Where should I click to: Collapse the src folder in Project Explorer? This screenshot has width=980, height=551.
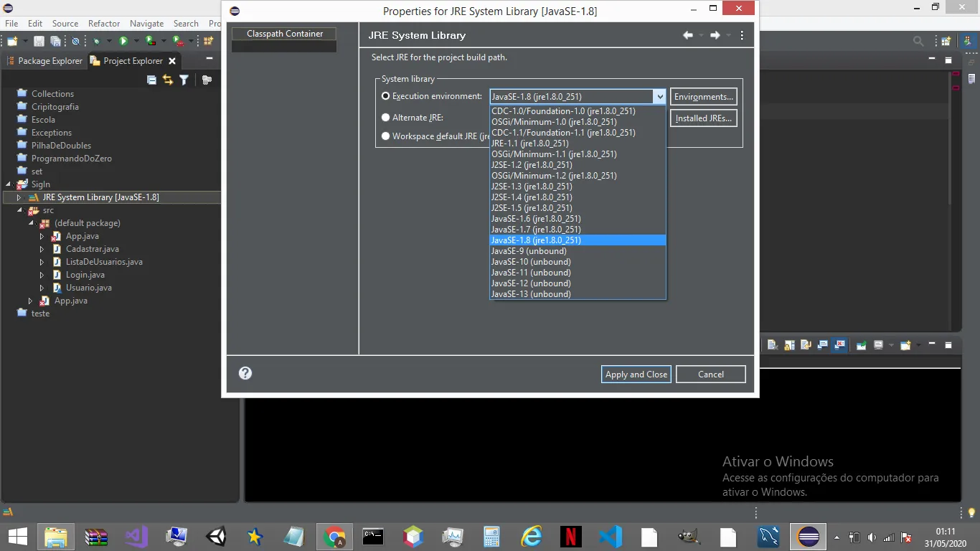(x=21, y=210)
